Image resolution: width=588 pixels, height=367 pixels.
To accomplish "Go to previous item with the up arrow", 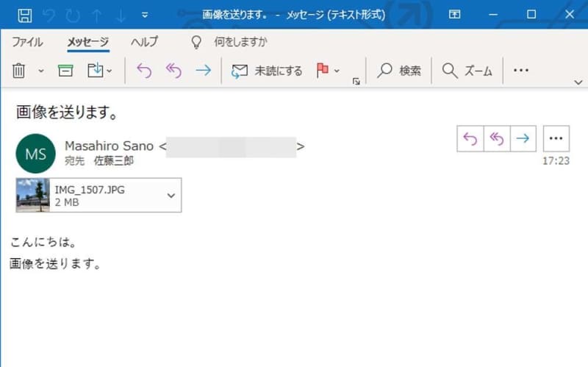I will (97, 15).
